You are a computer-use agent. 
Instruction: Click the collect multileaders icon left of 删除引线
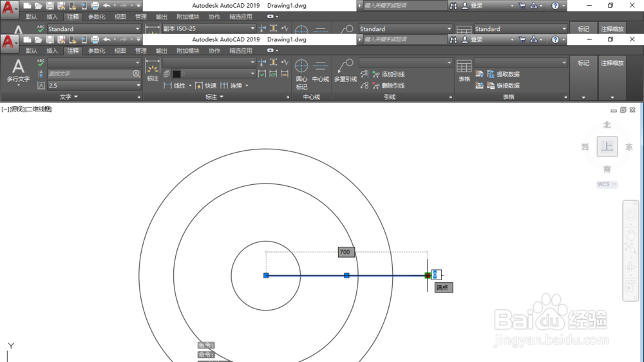365,86
